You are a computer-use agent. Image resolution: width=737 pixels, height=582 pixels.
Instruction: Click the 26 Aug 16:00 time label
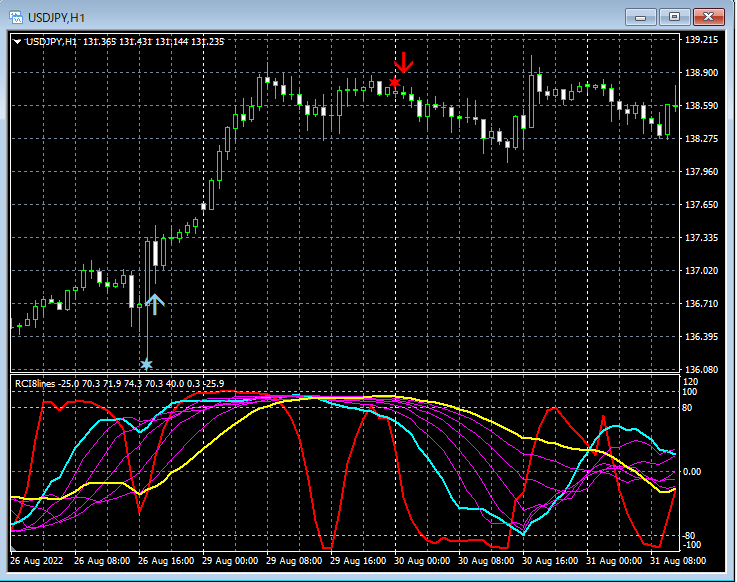(x=166, y=561)
